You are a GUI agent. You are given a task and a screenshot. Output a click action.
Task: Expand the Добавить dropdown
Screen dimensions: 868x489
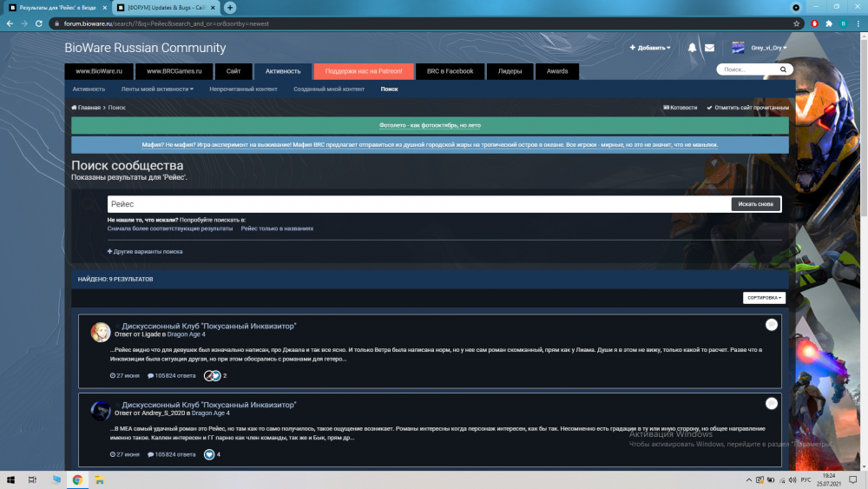click(x=650, y=48)
